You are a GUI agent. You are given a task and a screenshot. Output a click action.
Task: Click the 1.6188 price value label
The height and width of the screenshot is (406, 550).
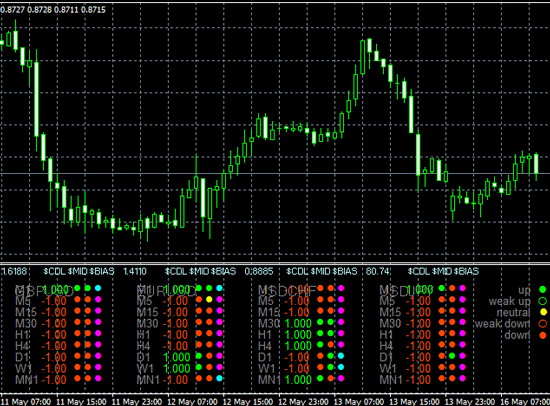click(x=14, y=271)
